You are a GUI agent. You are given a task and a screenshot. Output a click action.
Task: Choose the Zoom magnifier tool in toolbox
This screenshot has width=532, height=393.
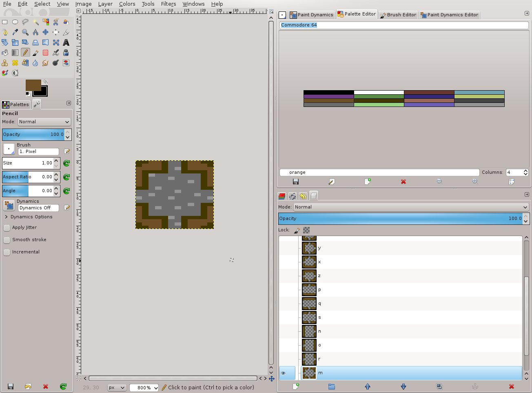[x=25, y=32]
